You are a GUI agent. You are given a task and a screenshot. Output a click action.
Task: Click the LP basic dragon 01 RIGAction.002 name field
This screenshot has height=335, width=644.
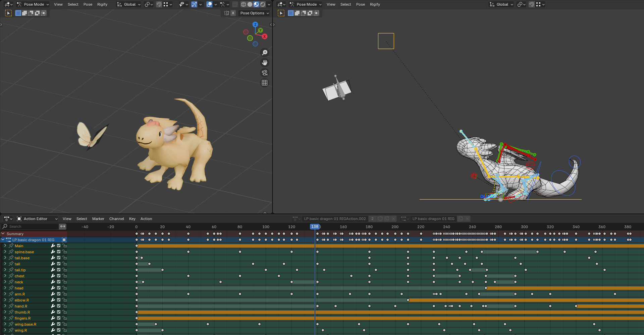click(x=334, y=219)
